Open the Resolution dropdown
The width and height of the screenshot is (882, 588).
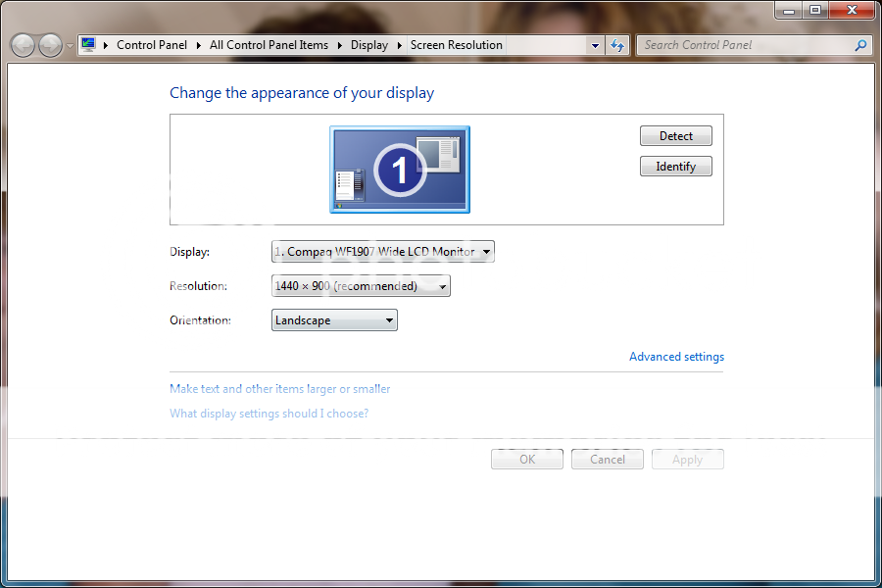point(361,286)
